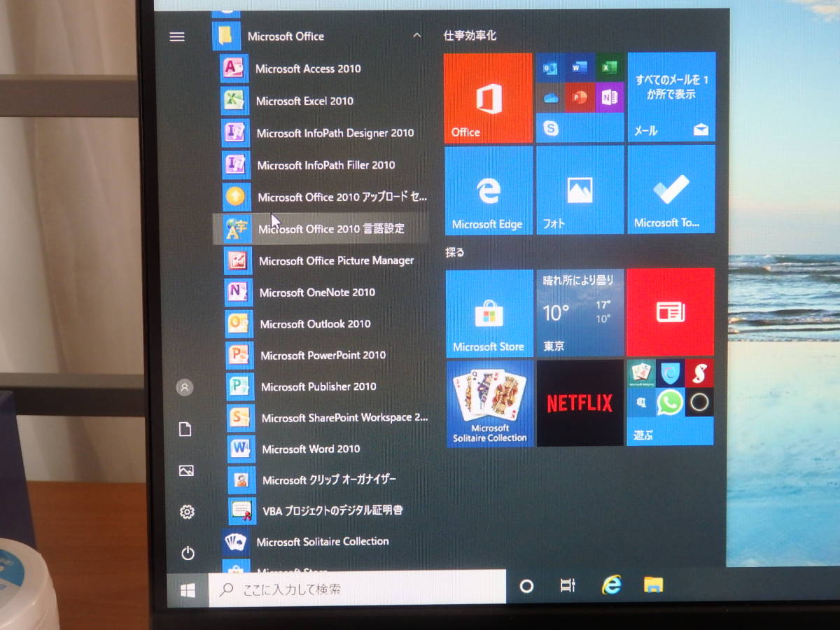Launch Microsoft Excel 2010 icon
Screen dimensions: 840x630
(233, 100)
